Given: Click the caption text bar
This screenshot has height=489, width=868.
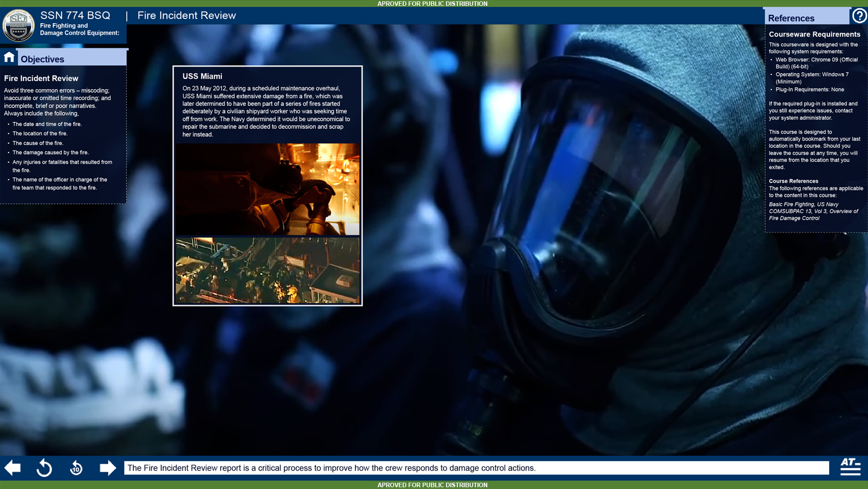Looking at the screenshot, I should point(476,468).
